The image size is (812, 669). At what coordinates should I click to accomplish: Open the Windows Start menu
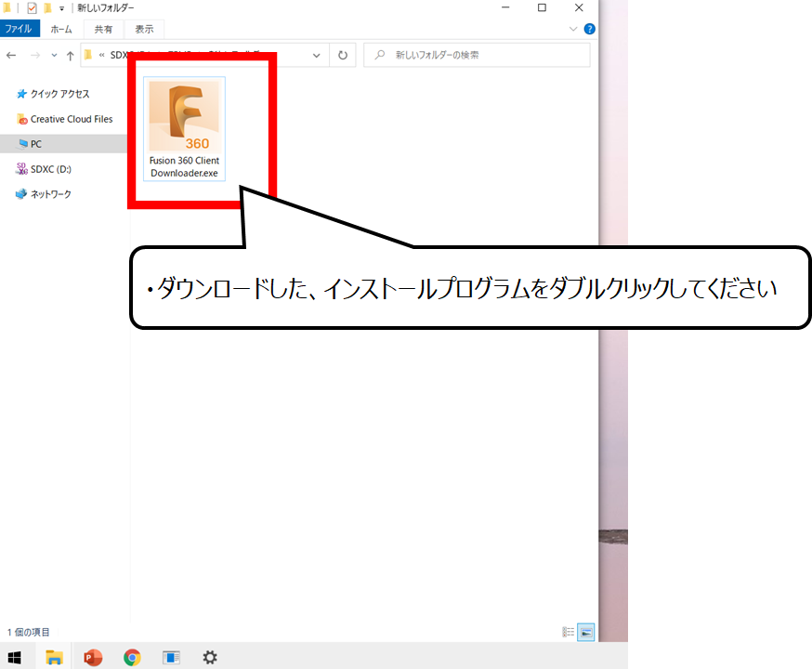[15, 658]
